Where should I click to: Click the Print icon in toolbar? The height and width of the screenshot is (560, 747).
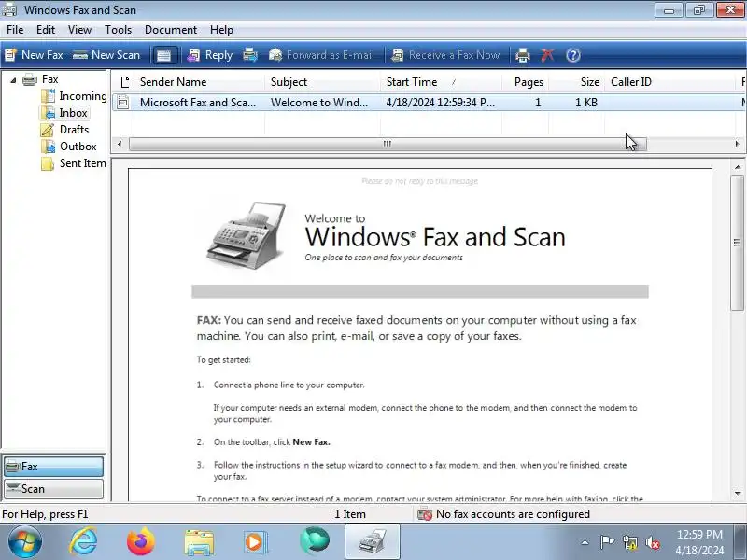pyautogui.click(x=523, y=55)
